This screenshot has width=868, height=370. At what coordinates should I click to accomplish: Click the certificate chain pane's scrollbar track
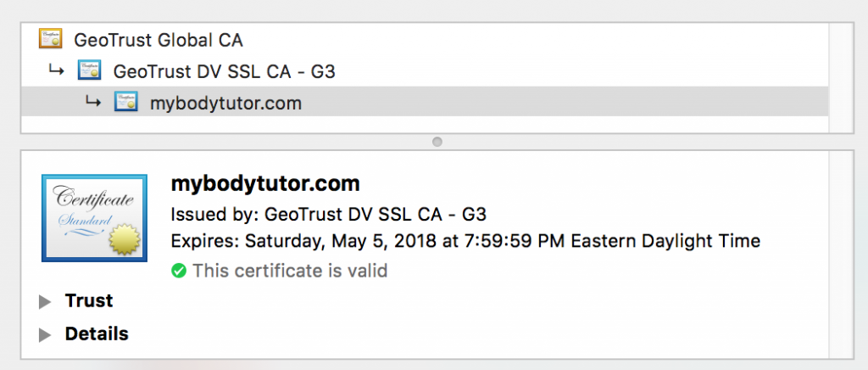pyautogui.click(x=841, y=77)
